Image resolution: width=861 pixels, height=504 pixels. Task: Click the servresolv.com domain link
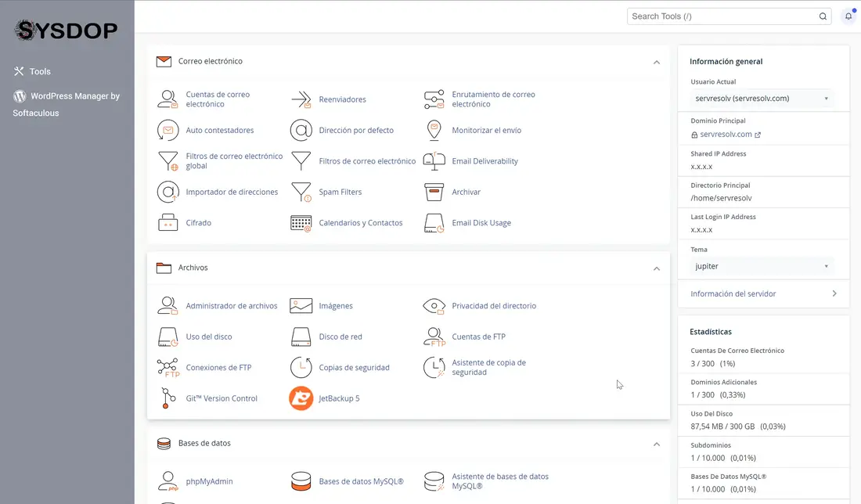(726, 134)
